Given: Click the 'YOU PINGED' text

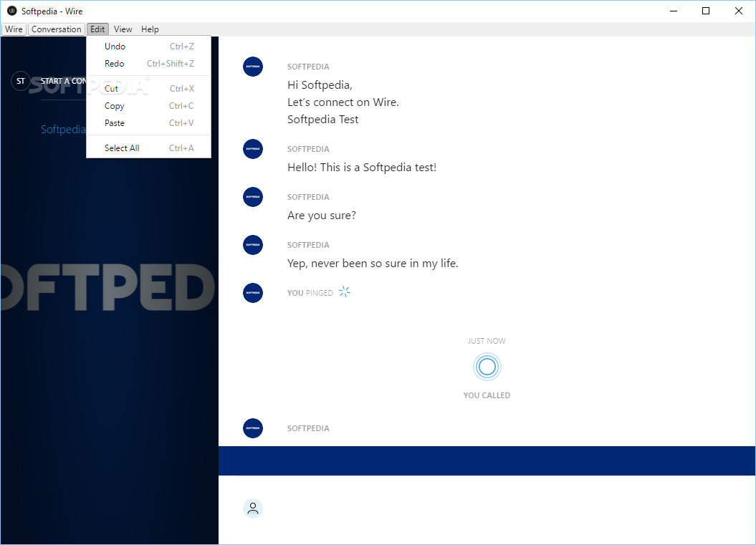Looking at the screenshot, I should pyautogui.click(x=310, y=293).
